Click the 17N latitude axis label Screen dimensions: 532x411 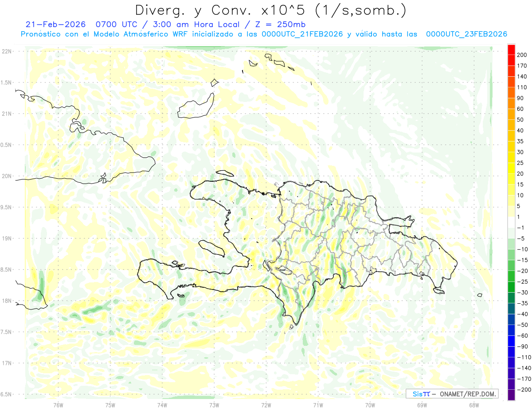(6, 363)
